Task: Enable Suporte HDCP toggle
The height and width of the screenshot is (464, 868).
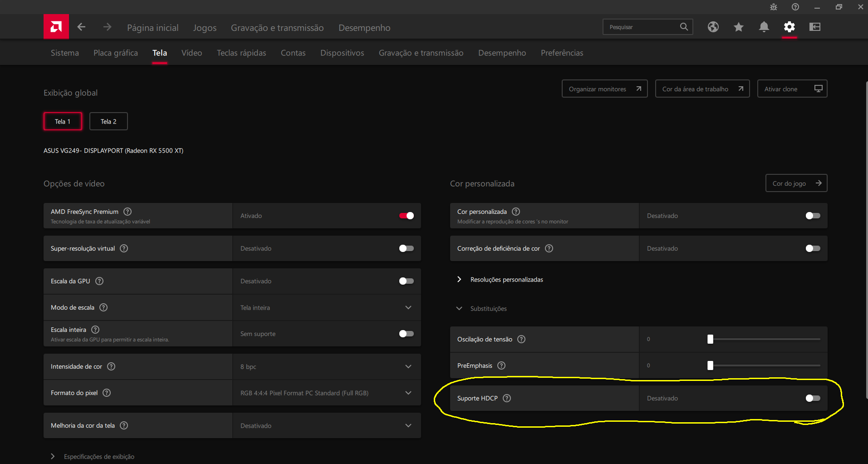Action: tap(813, 398)
